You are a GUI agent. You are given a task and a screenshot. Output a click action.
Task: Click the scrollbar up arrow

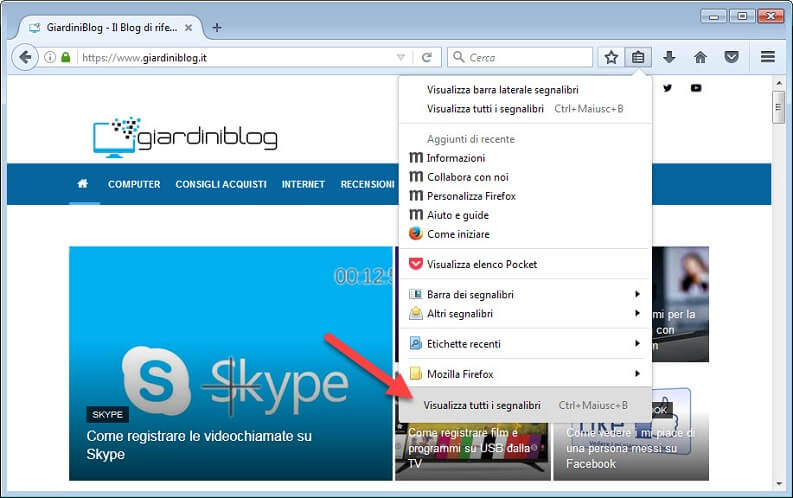778,83
